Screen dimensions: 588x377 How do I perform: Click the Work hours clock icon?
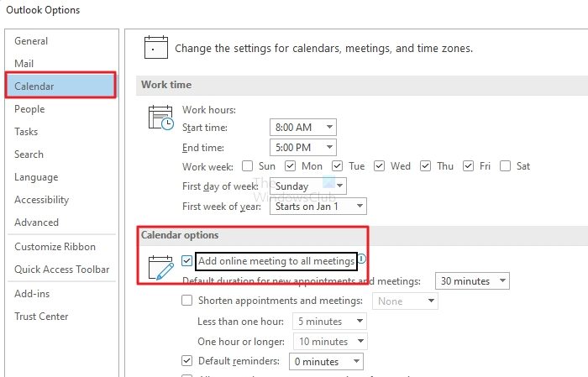tap(160, 118)
